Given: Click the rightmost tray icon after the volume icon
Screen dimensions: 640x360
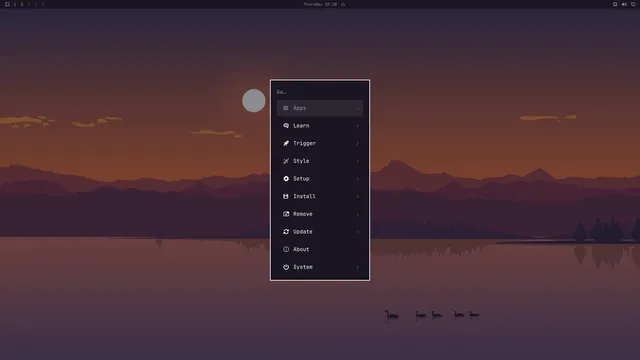Looking at the screenshot, I should (633, 4).
